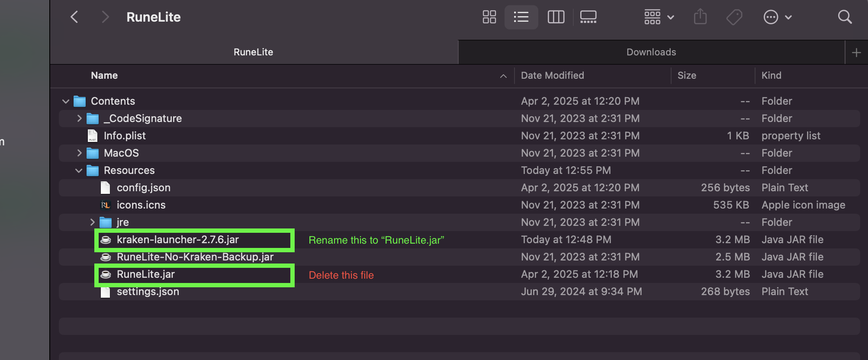Open the More actions ellipsis menu
The height and width of the screenshot is (360, 868).
pyautogui.click(x=777, y=17)
